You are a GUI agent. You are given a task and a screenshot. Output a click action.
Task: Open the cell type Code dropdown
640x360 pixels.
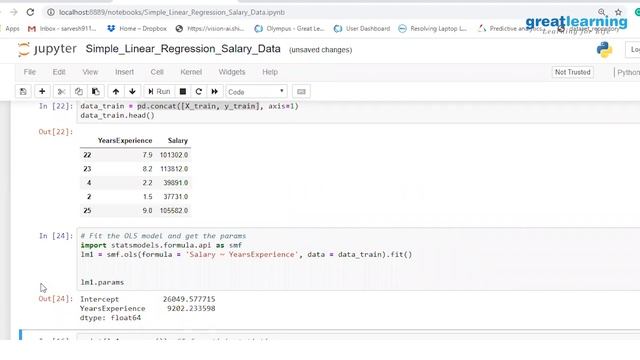point(256,92)
